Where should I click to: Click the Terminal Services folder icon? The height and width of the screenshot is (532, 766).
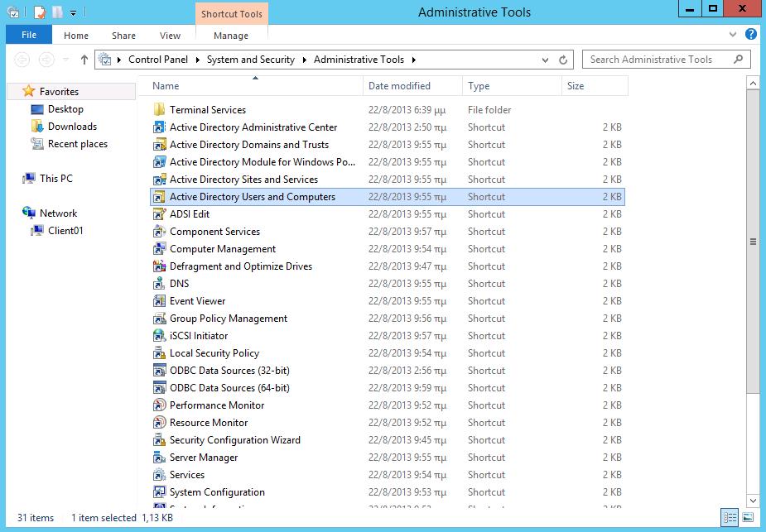159,109
